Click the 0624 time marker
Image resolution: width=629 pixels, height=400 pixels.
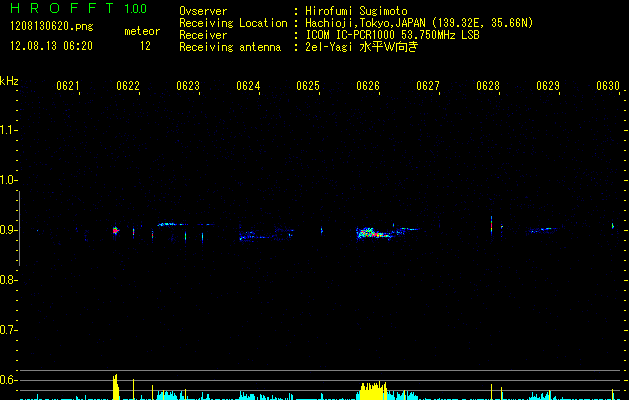[x=248, y=86]
